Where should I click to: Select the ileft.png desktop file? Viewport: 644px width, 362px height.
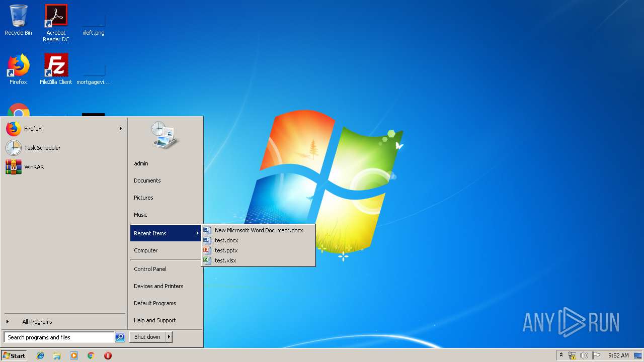94,23
